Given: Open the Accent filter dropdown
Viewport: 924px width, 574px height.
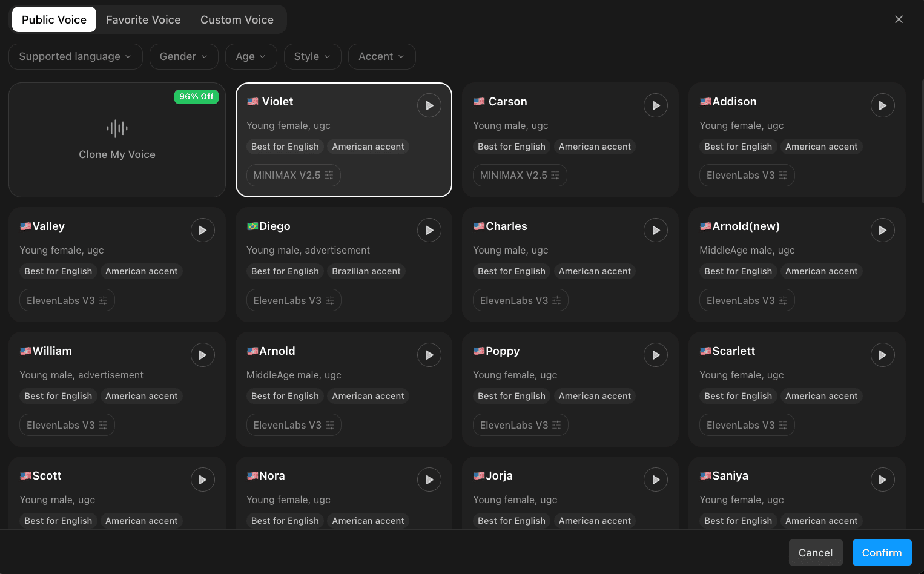Looking at the screenshot, I should 381,56.
